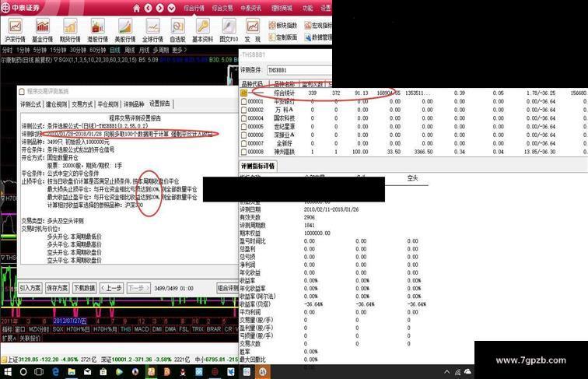Select 理财商城 top menu
Image resolution: width=588 pixels, height=379 pixels.
tap(282, 8)
